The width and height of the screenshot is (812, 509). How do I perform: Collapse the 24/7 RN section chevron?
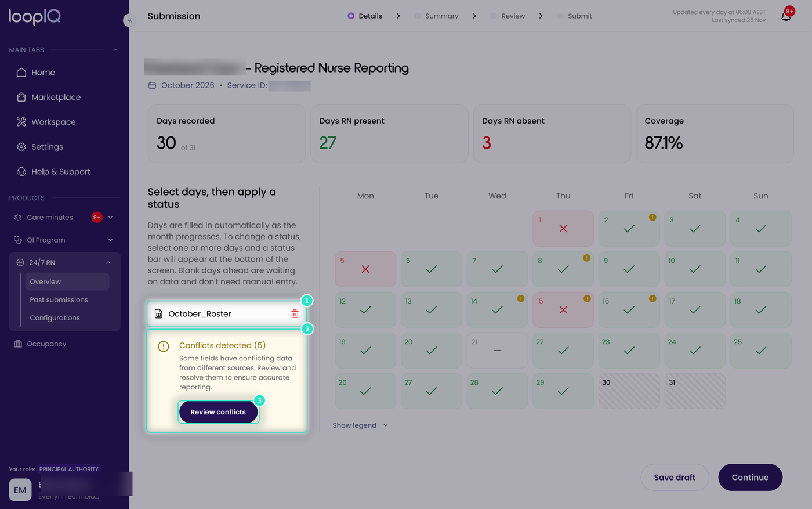pyautogui.click(x=108, y=263)
